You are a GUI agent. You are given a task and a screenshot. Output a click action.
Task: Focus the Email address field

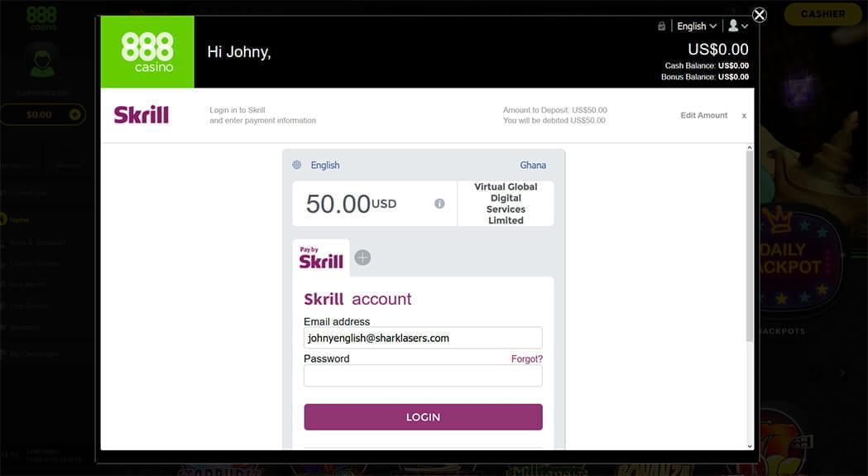point(423,338)
